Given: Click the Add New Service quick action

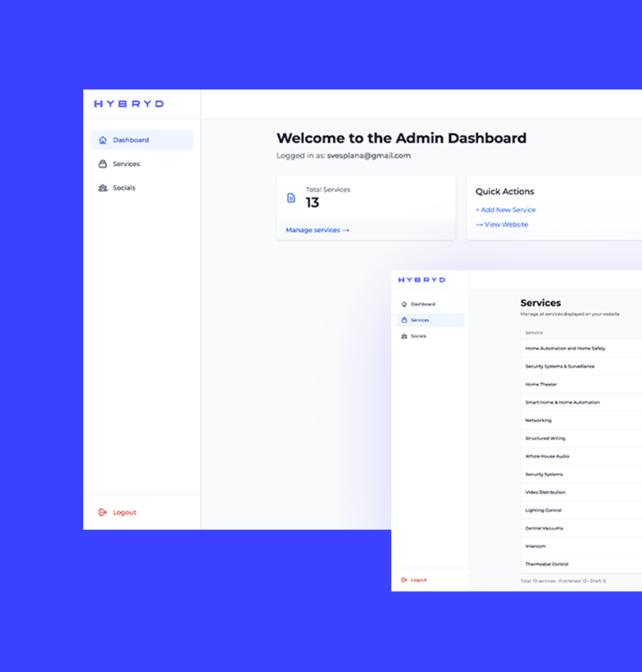Looking at the screenshot, I should tap(505, 210).
